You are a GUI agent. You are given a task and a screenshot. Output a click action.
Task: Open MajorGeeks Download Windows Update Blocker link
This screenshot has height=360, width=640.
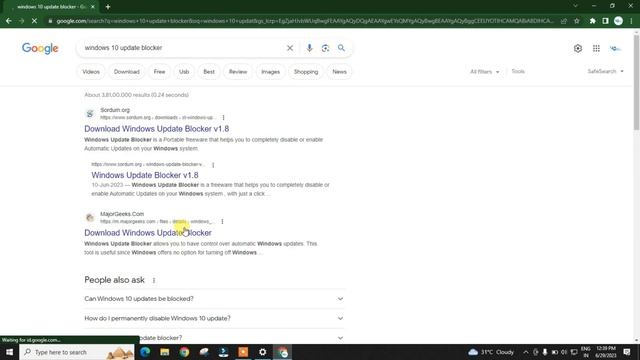coord(148,233)
